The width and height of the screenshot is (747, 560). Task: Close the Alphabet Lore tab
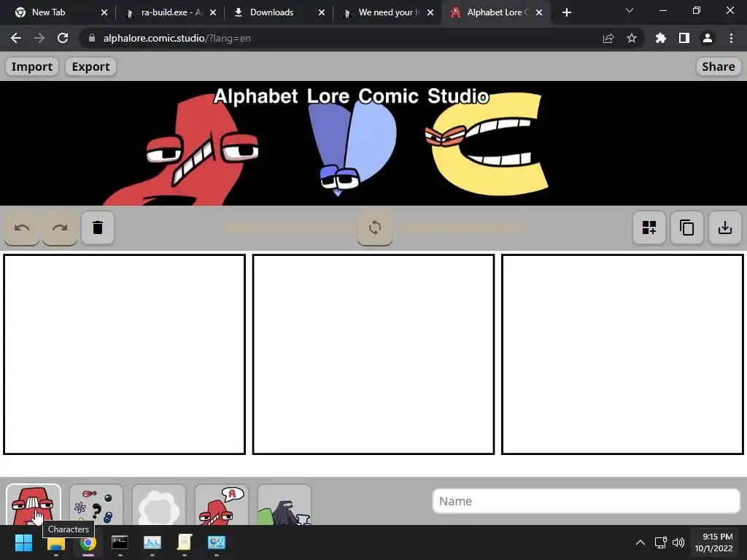(x=539, y=12)
